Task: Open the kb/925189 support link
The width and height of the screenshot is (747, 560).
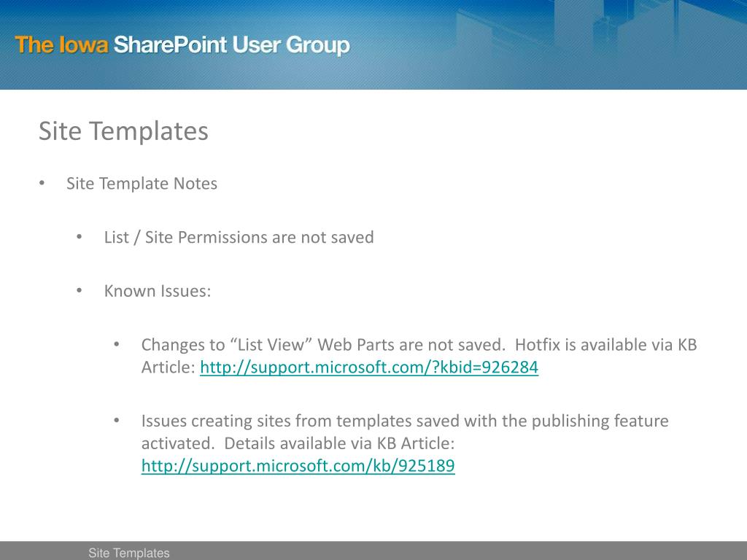Action: 298,466
